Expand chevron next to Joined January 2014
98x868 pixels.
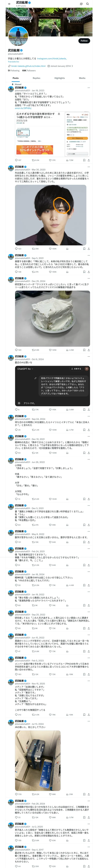click(x=72, y=66)
